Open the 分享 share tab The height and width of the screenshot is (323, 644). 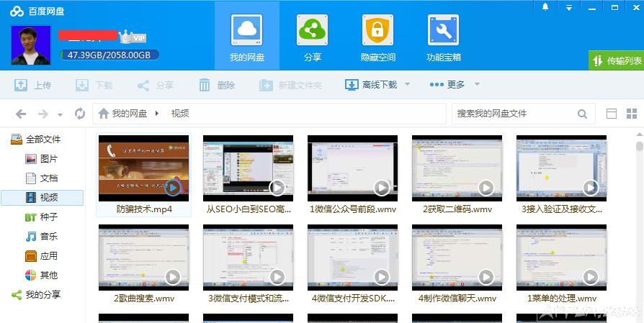click(x=312, y=36)
